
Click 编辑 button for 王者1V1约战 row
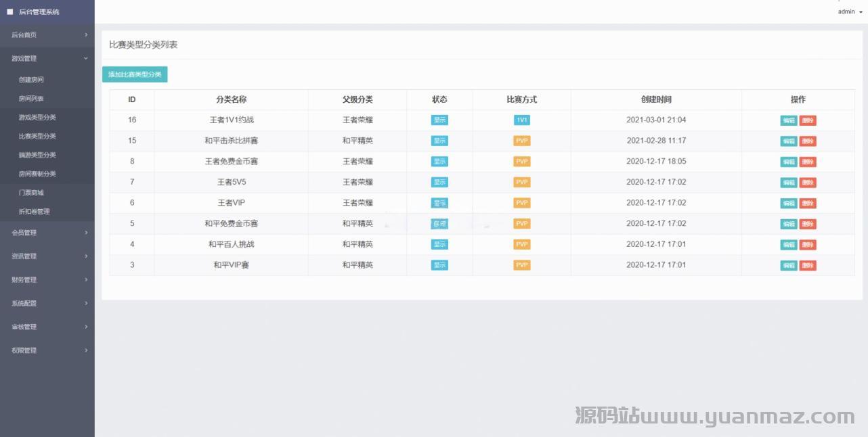[788, 120]
